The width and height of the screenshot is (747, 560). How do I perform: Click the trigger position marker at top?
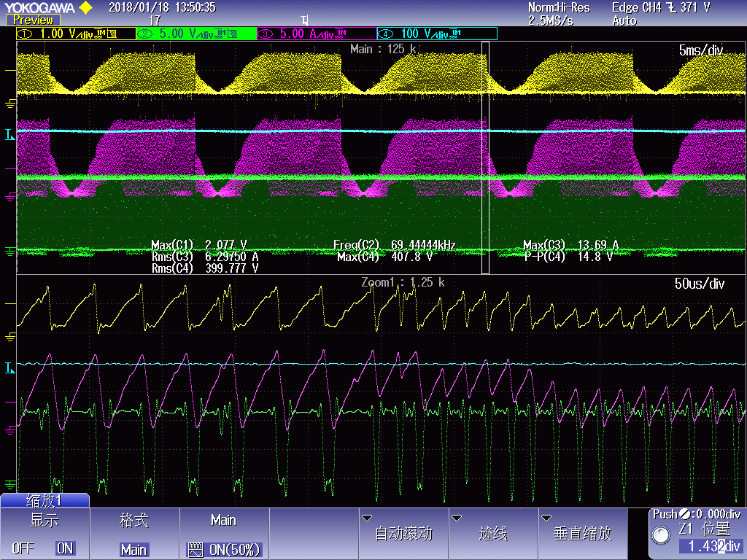304,20
